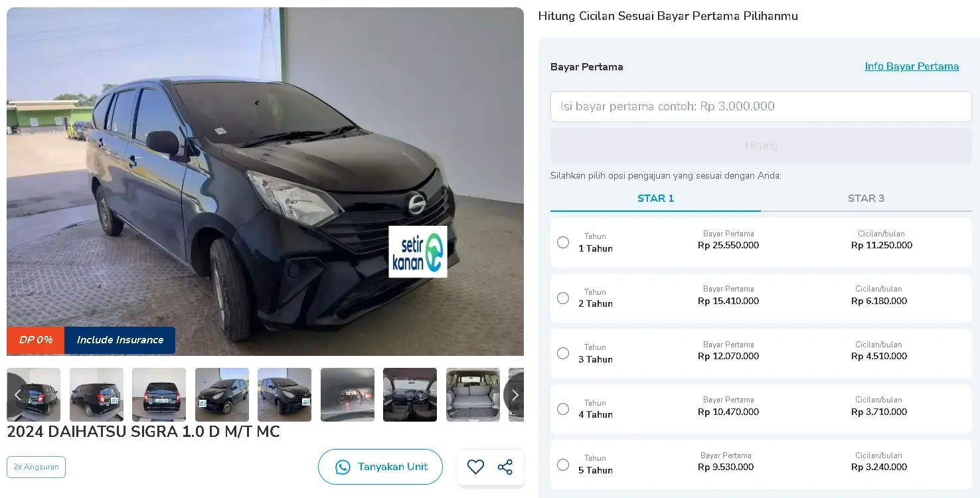Switch to the STAR 1 tab
The height and width of the screenshot is (498, 980).
(x=655, y=198)
